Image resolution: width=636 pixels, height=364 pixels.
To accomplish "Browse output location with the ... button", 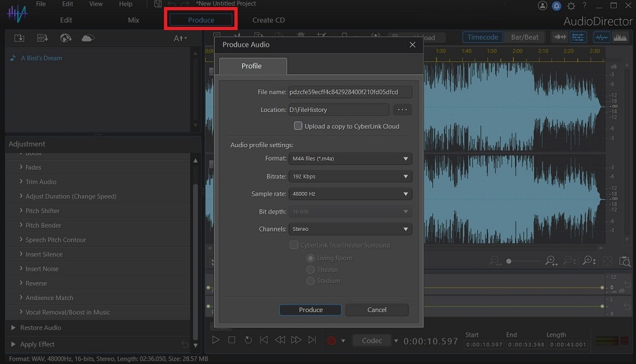I will [x=402, y=110].
